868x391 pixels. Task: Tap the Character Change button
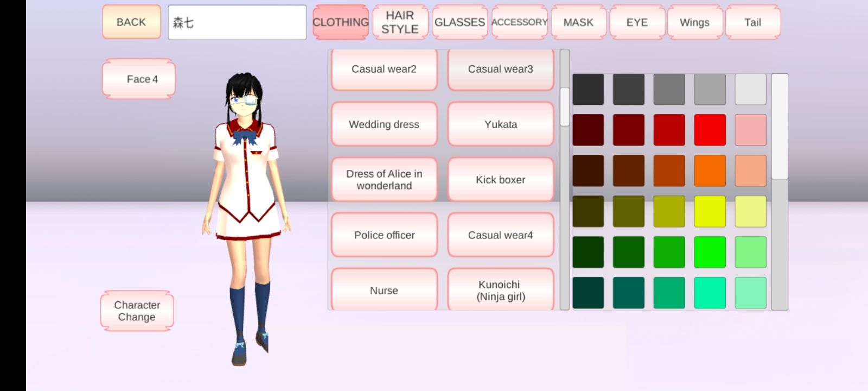coord(137,311)
